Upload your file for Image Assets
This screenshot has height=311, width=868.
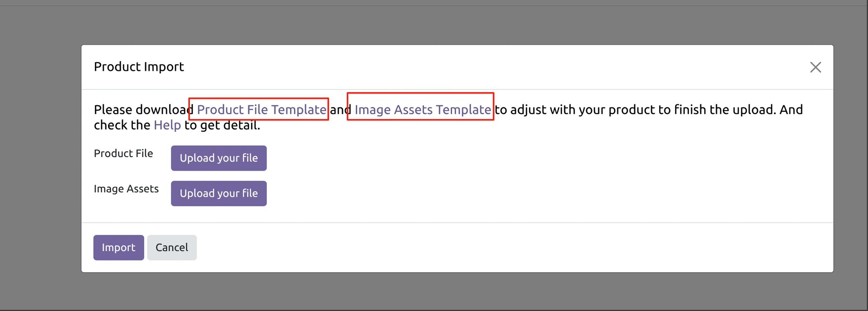[x=219, y=193]
